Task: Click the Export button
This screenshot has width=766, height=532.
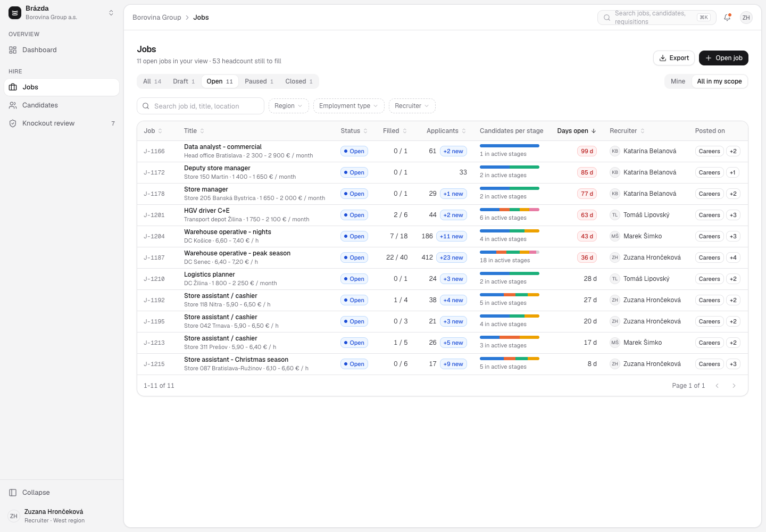Action: coord(674,58)
